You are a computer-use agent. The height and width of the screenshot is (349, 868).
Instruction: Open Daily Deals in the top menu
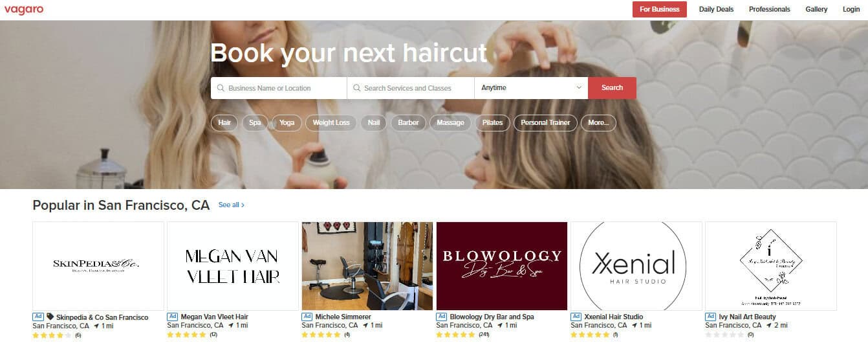coord(716,9)
